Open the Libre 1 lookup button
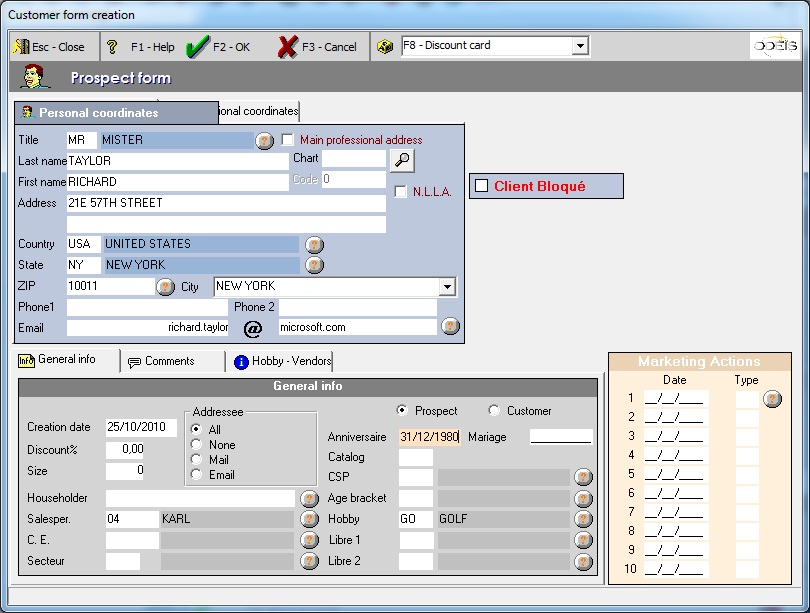The width and height of the screenshot is (810, 613). point(583,540)
